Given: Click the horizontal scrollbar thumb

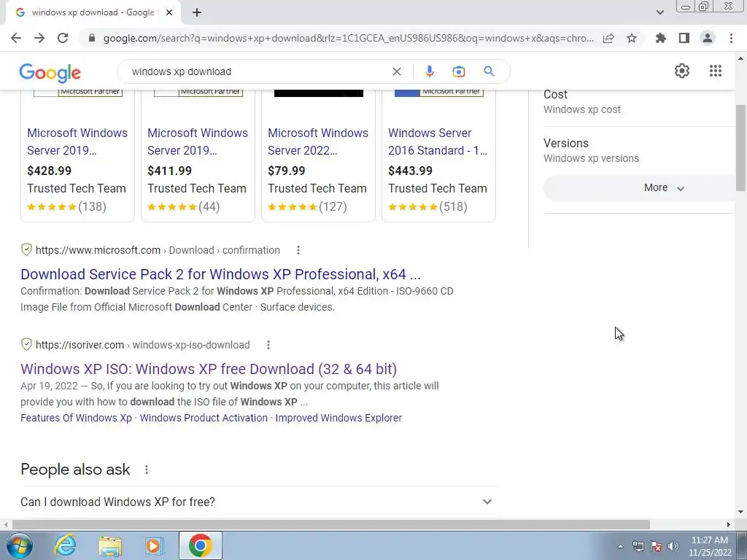Looking at the screenshot, I should pyautogui.click(x=331, y=524).
